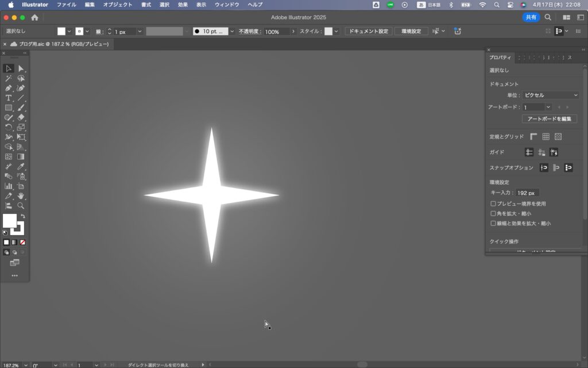This screenshot has height=368, width=588.
Task: Click the large Fill color box in toolbar
Action: click(10, 221)
